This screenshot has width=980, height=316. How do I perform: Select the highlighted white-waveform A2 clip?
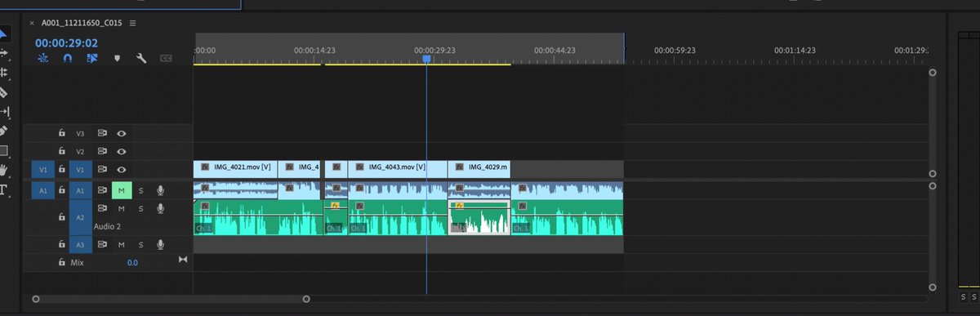[x=479, y=218]
